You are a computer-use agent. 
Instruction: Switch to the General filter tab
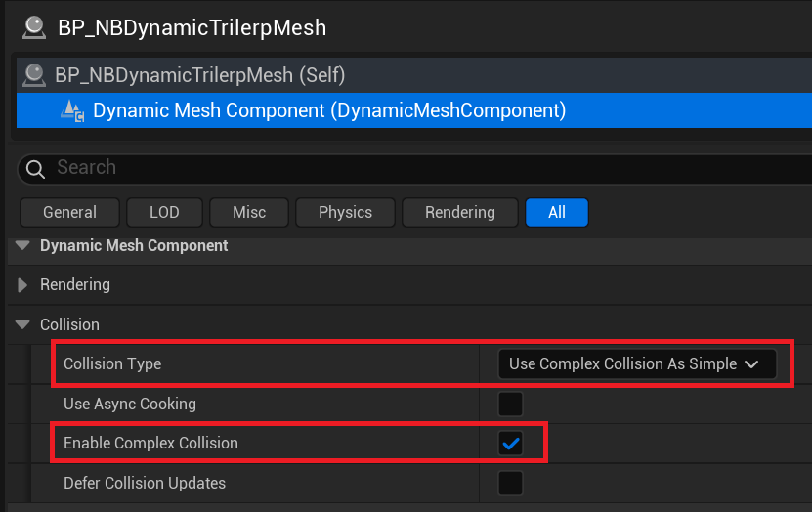[x=70, y=212]
